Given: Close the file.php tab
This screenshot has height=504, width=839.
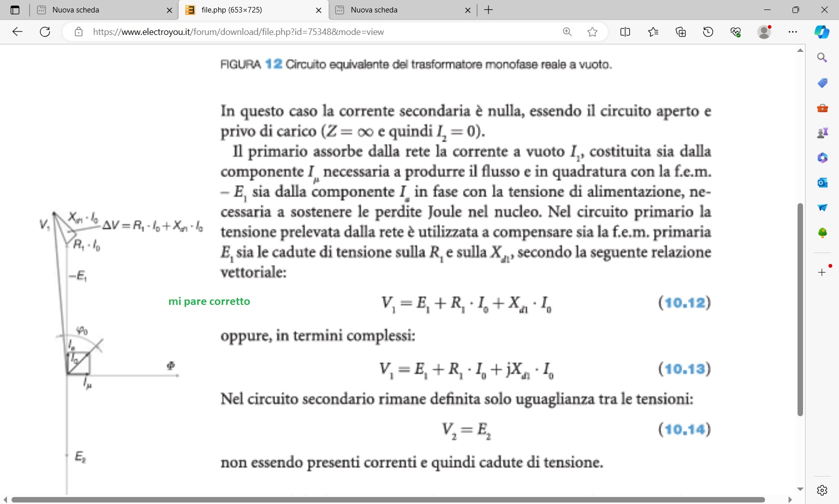Looking at the screenshot, I should pos(319,10).
